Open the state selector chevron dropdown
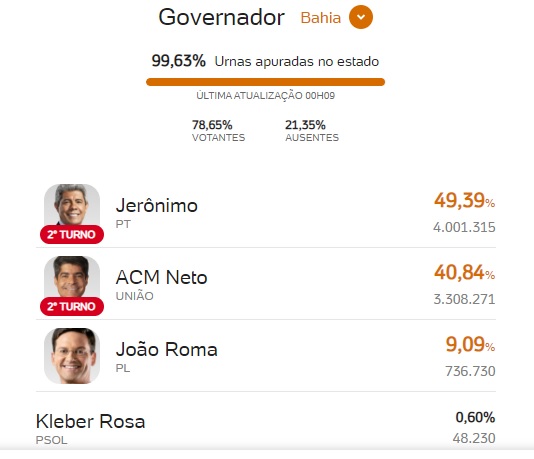This screenshot has height=459, width=534. [361, 17]
